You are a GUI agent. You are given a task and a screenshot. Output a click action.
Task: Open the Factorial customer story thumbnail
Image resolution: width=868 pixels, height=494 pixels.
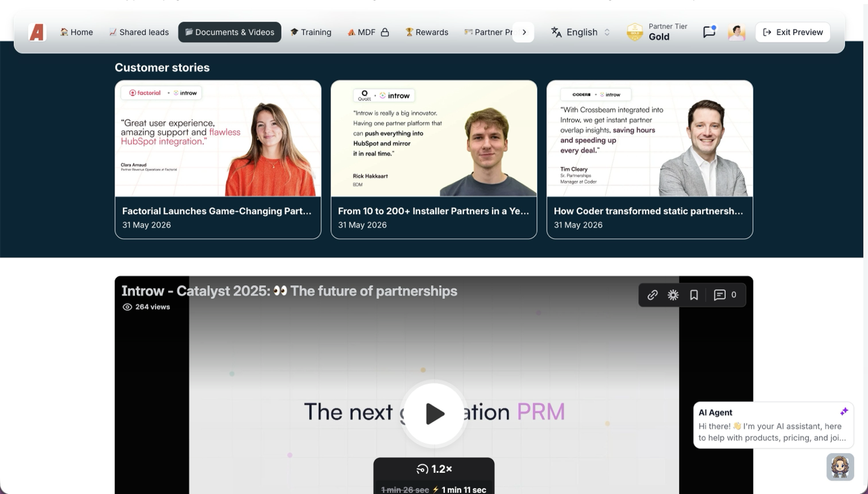point(218,139)
